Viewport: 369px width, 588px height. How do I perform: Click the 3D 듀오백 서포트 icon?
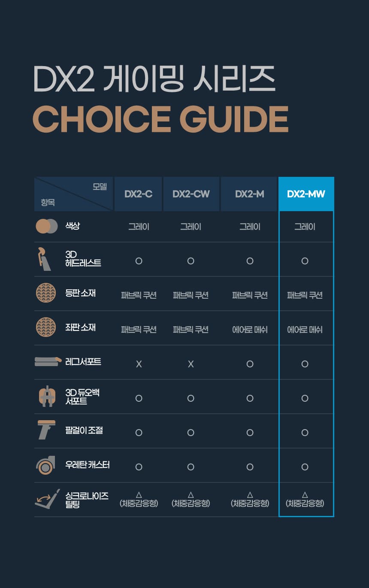47,397
